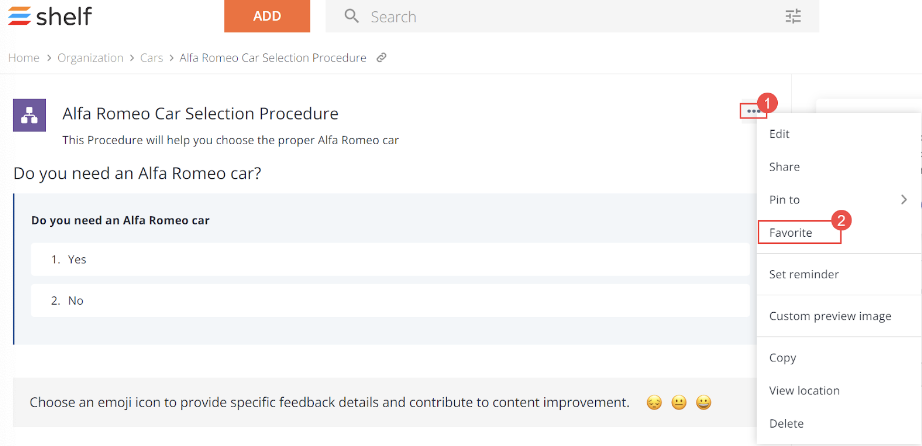This screenshot has width=922, height=446.
Task: Select the neutral emoji feedback icon
Action: (679, 403)
